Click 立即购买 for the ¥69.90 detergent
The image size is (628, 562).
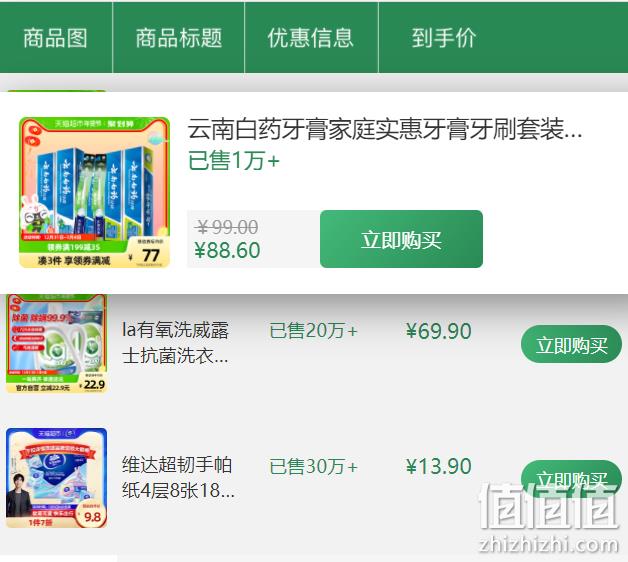coord(572,344)
